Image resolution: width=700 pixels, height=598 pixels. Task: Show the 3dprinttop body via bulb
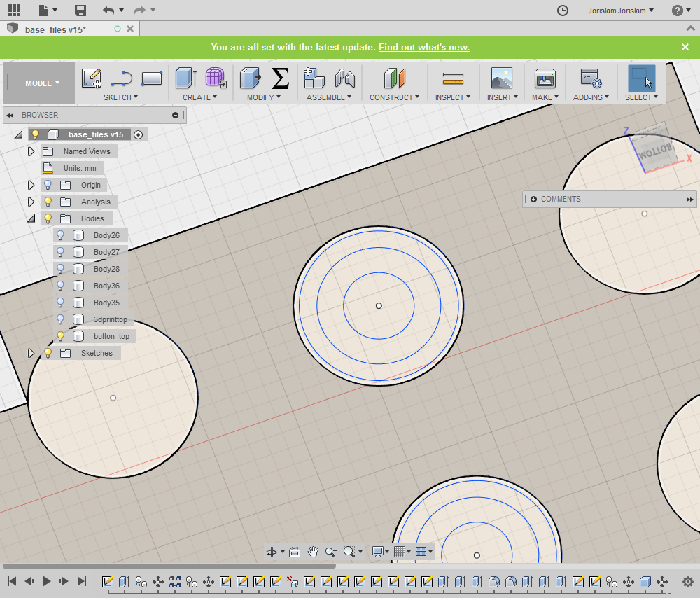click(61, 319)
